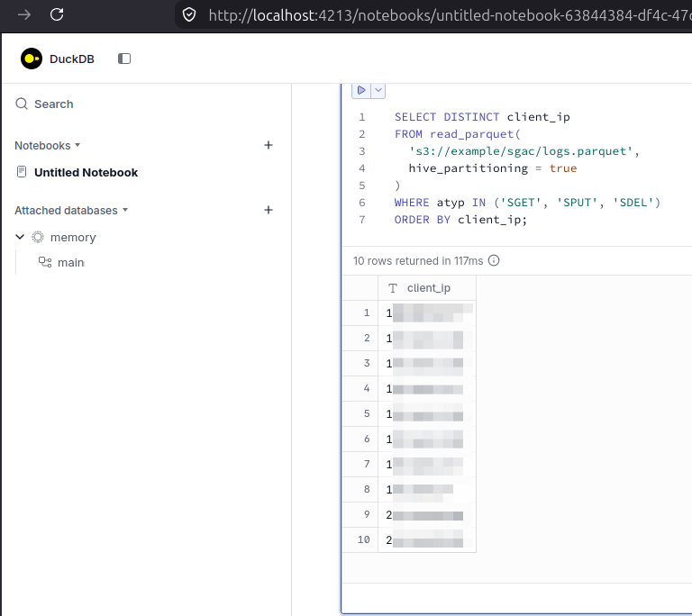Image resolution: width=692 pixels, height=616 pixels.
Task: Click client_ip cell in row 5
Action: [x=427, y=414]
